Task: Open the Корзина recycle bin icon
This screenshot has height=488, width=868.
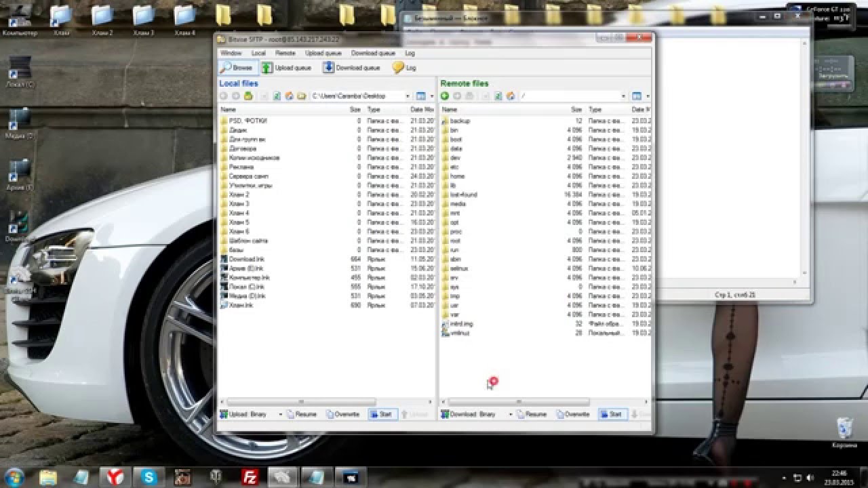Action: coord(844,432)
